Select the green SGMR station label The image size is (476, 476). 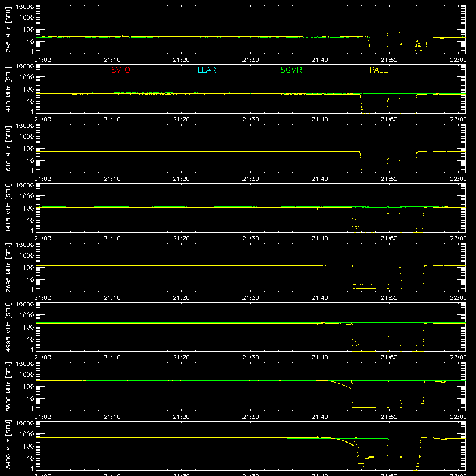[291, 70]
